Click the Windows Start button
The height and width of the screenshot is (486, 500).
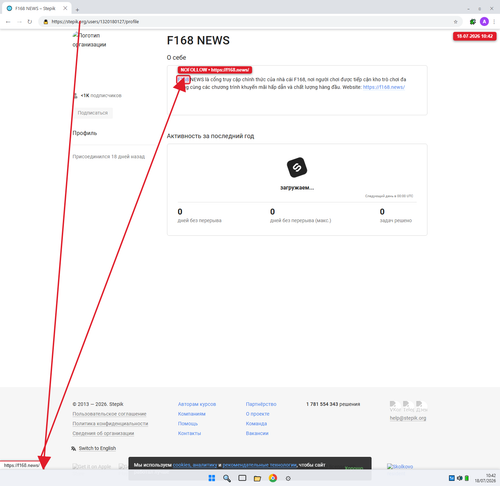[x=212, y=478]
